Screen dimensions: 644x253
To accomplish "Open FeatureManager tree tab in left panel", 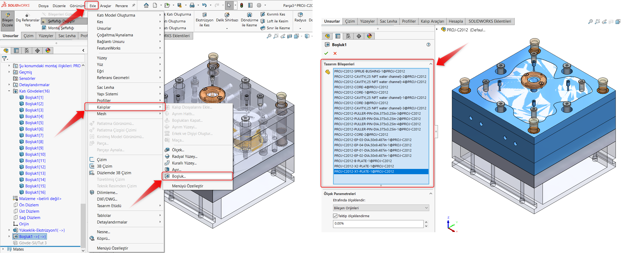I will pyautogui.click(x=6, y=51).
